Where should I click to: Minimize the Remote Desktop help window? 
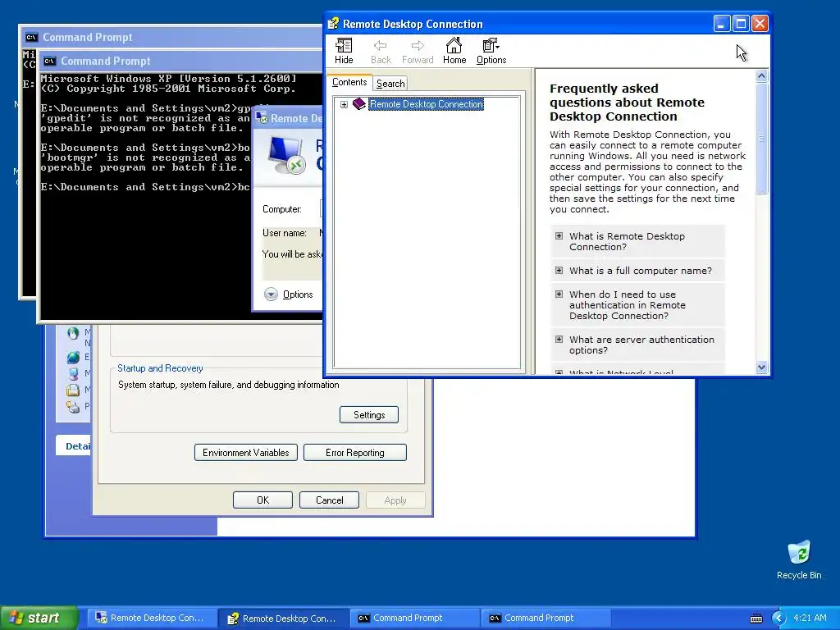[x=722, y=24]
